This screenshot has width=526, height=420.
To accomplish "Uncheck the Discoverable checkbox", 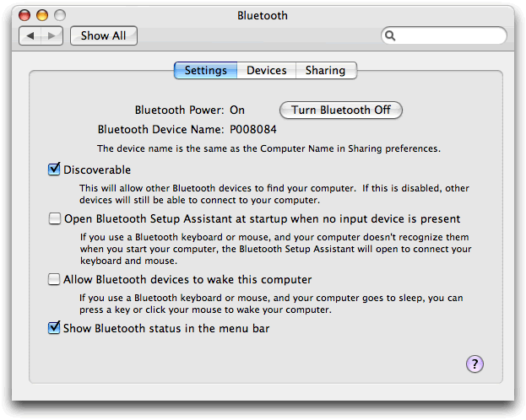I will [x=54, y=170].
